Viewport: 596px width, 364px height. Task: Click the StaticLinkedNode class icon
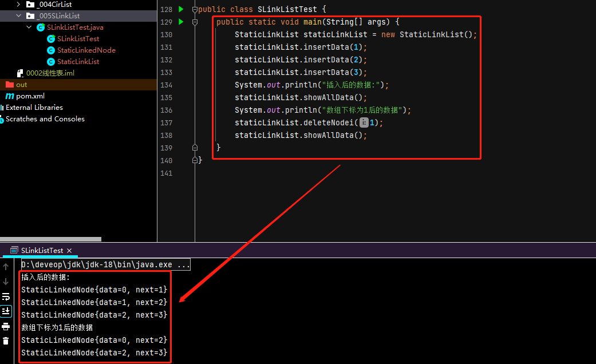[x=51, y=50]
